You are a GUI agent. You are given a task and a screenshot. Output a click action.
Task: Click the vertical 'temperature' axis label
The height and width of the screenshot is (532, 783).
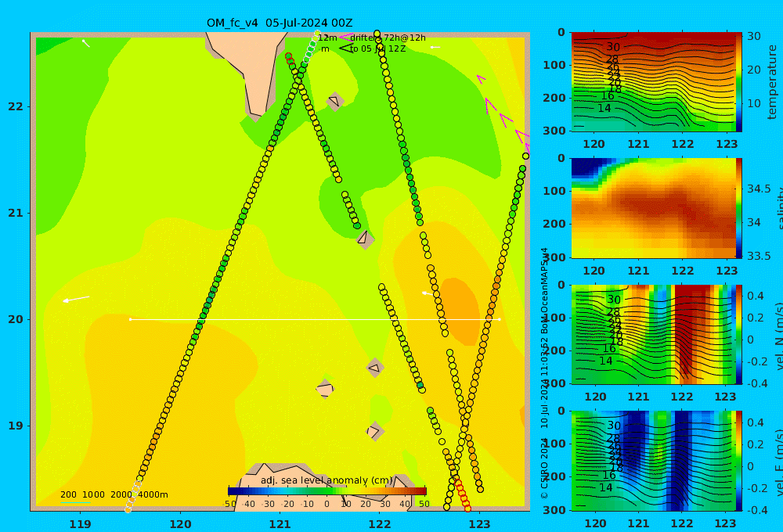772,82
